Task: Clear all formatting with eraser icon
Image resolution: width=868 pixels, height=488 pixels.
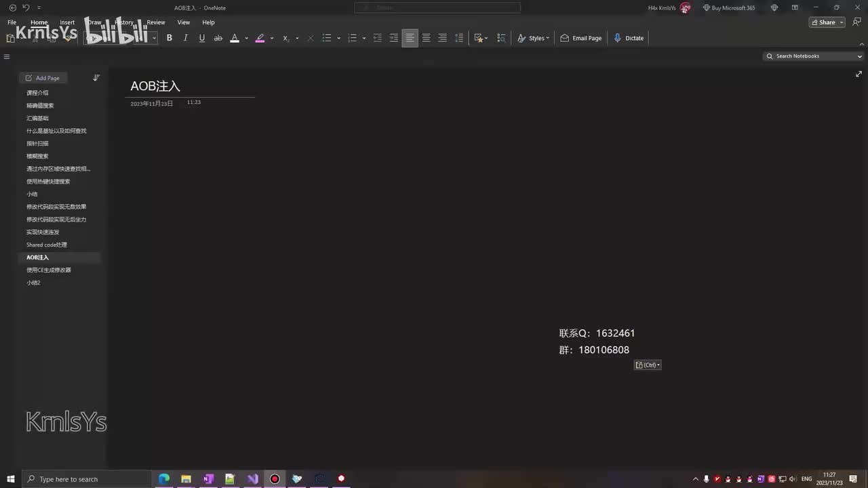Action: tap(311, 38)
